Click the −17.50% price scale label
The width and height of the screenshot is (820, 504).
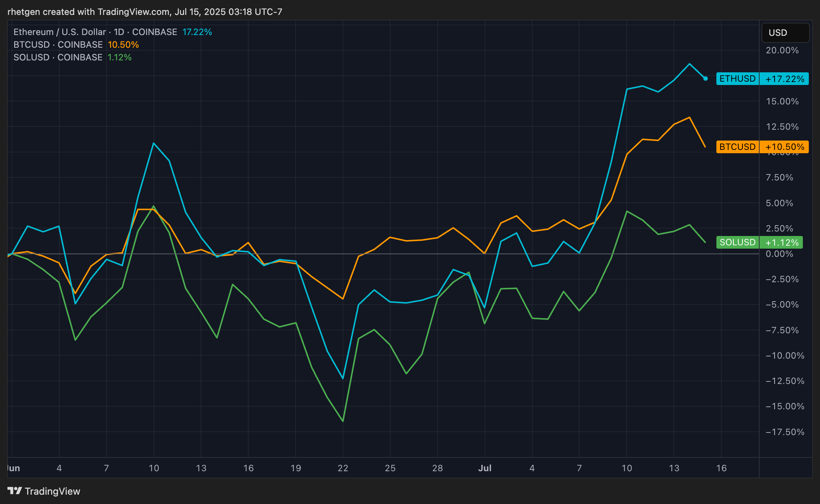(785, 432)
